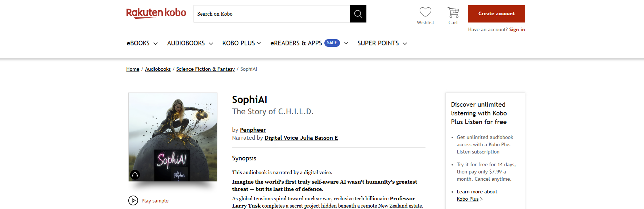Click the Digital Voice Julia Basson E narrator link

(x=301, y=138)
